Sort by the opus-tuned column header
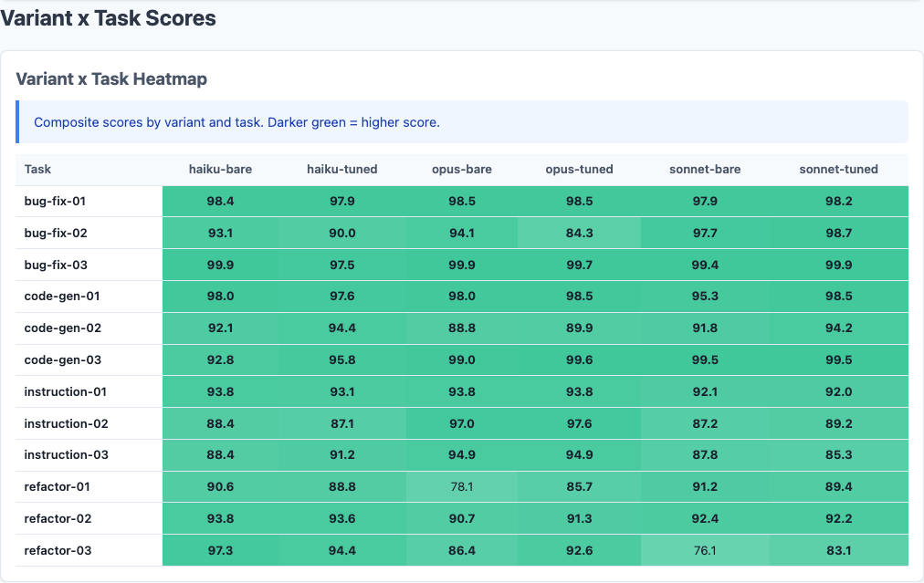This screenshot has width=924, height=583. [x=579, y=169]
